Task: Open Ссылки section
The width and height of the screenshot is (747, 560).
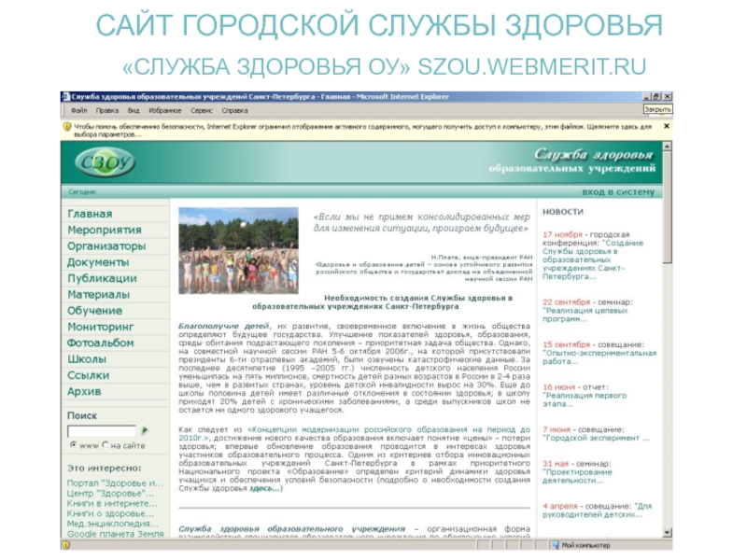Action: pos(89,375)
